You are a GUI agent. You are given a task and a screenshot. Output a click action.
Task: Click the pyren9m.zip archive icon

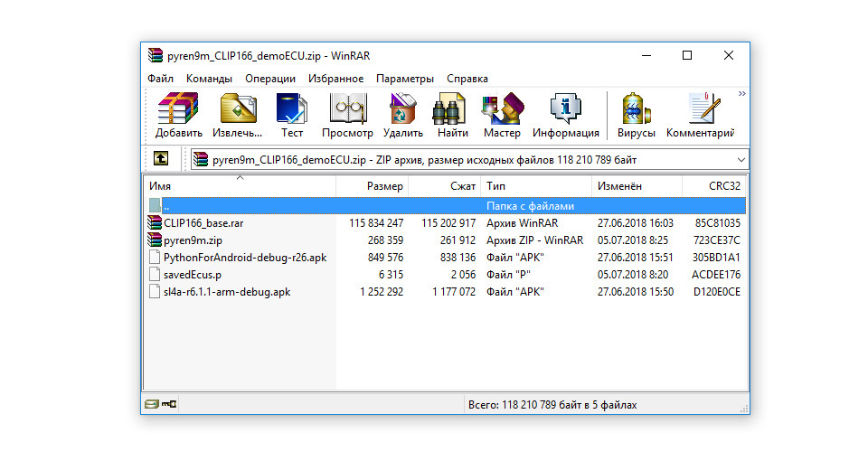click(155, 240)
